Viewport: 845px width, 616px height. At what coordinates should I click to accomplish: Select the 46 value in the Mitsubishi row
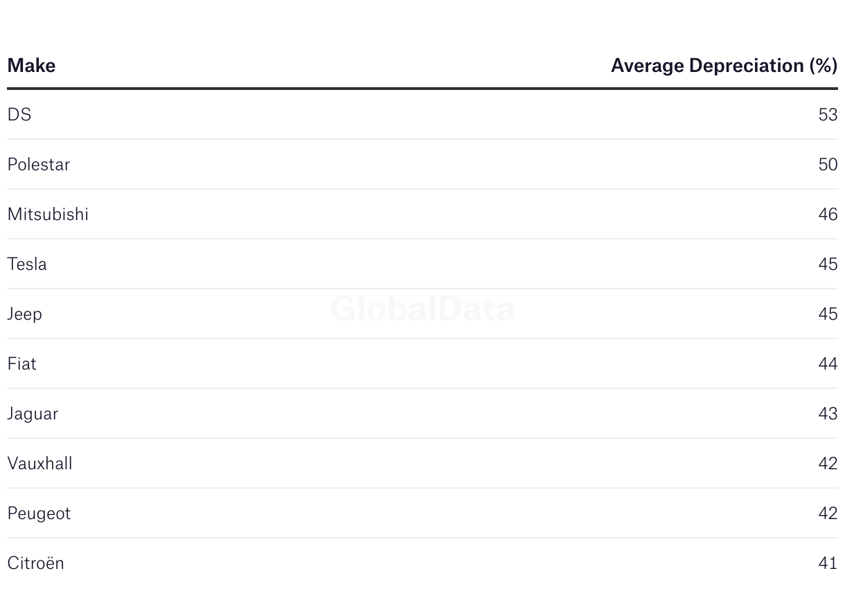click(x=828, y=214)
